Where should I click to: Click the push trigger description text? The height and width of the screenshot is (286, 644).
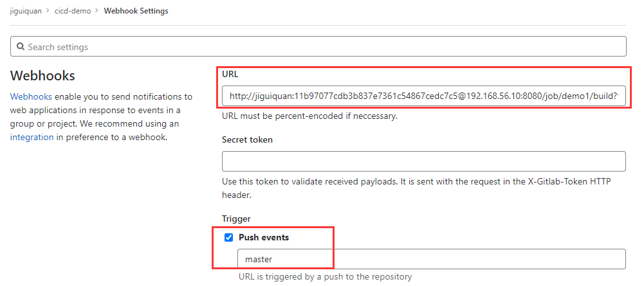[326, 276]
